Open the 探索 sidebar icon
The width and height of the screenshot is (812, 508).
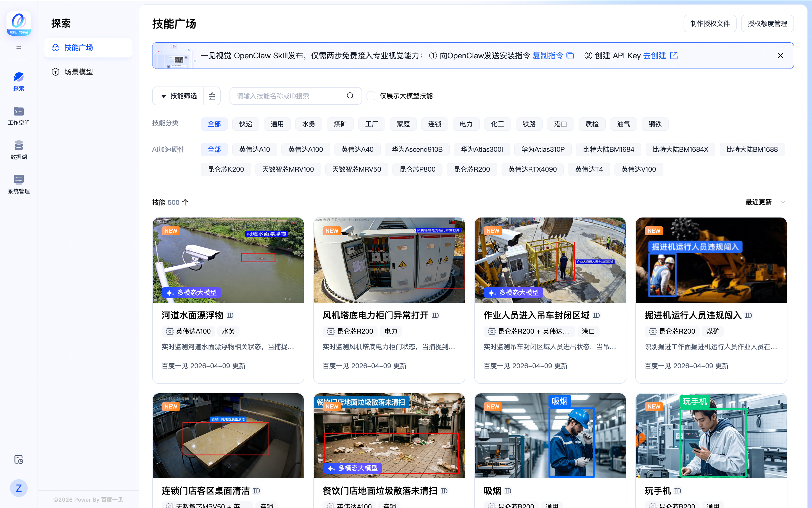click(x=19, y=81)
